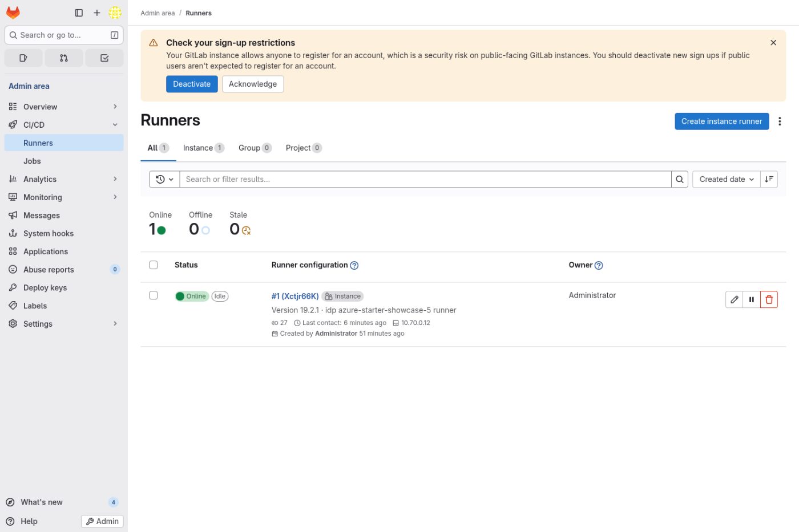Expand the Settings section
Image resolution: width=799 pixels, height=532 pixels.
point(64,324)
